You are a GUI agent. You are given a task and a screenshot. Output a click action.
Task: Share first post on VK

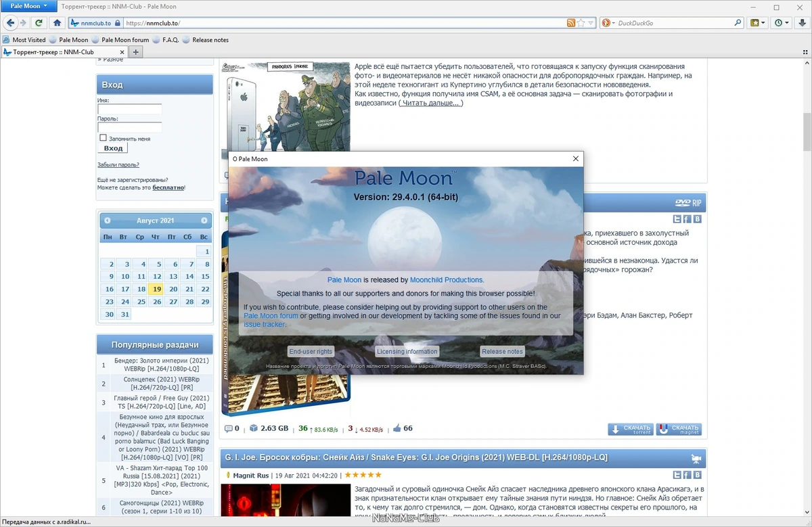point(698,219)
